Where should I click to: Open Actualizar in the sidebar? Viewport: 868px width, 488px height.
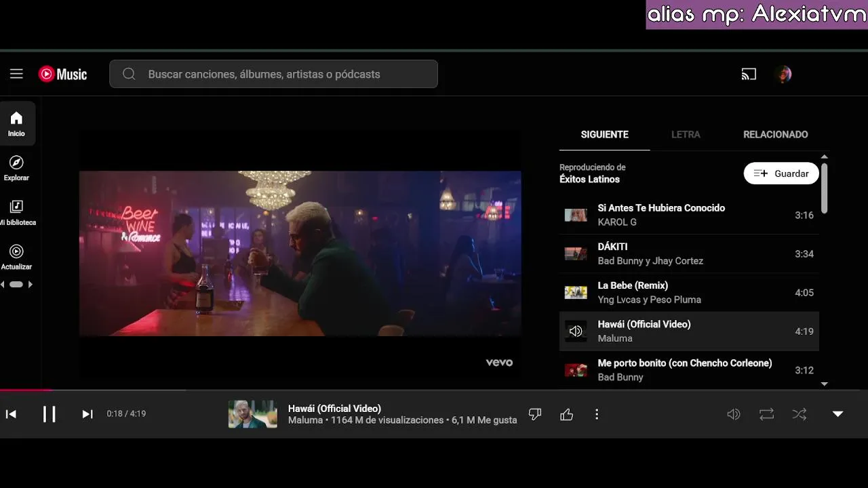coord(16,257)
